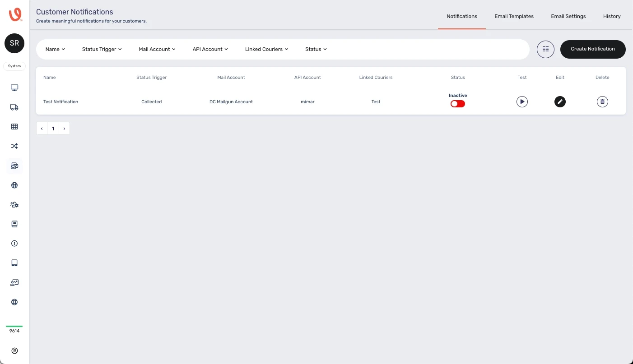Click next page arrow in pagination

pyautogui.click(x=64, y=129)
